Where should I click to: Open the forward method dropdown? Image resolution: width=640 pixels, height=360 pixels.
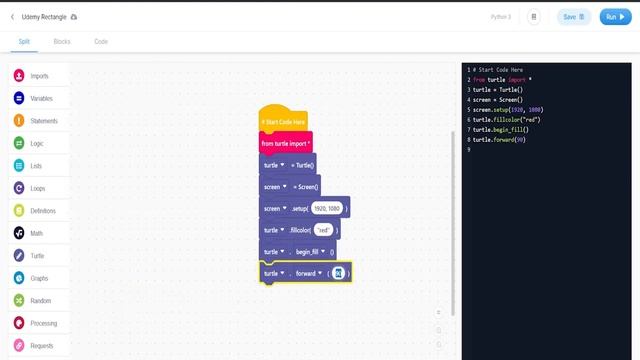point(309,273)
